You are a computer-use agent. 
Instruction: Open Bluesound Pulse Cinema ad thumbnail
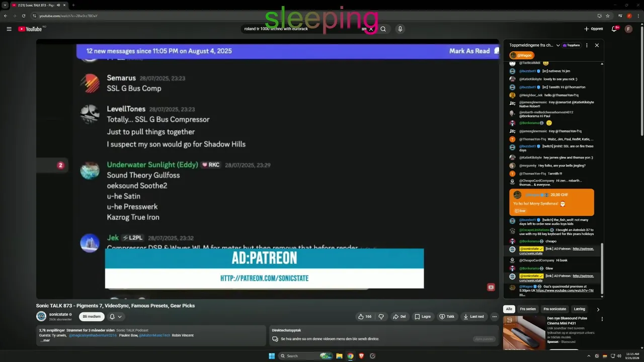click(x=524, y=332)
